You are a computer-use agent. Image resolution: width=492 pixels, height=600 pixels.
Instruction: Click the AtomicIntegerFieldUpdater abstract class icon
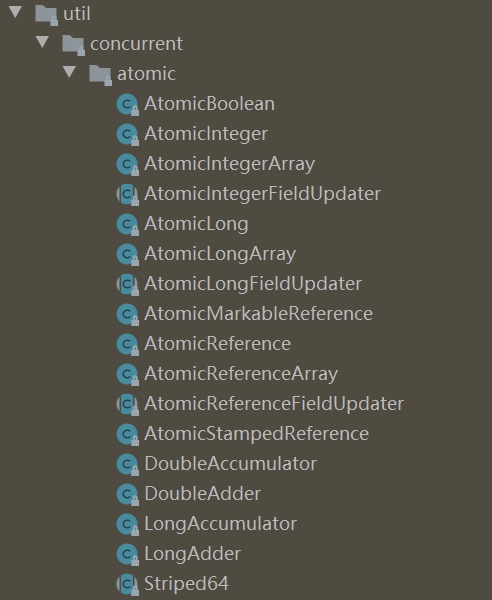click(127, 194)
